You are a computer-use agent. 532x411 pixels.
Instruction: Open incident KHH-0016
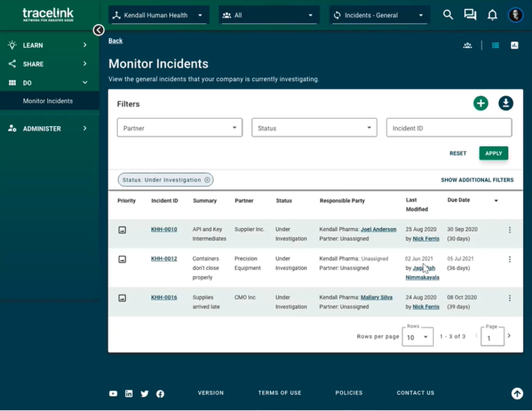pos(165,297)
